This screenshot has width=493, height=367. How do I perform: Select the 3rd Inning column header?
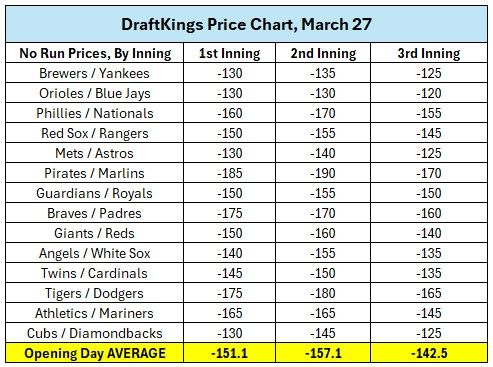(x=429, y=53)
